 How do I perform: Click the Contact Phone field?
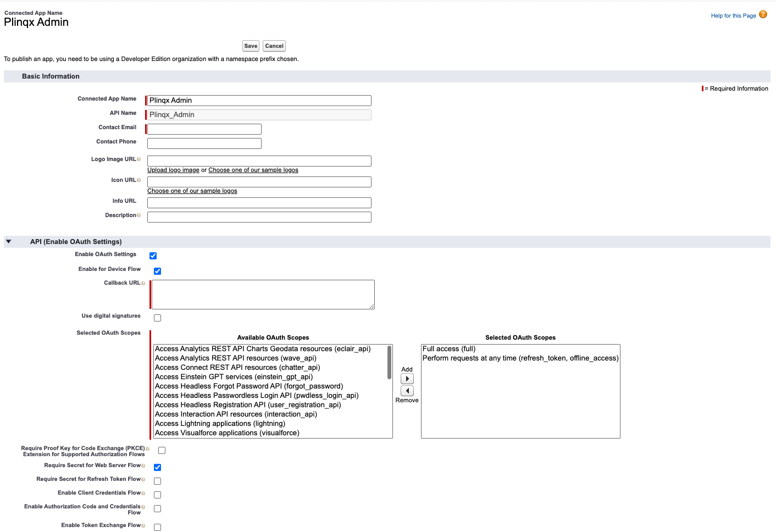click(204, 143)
